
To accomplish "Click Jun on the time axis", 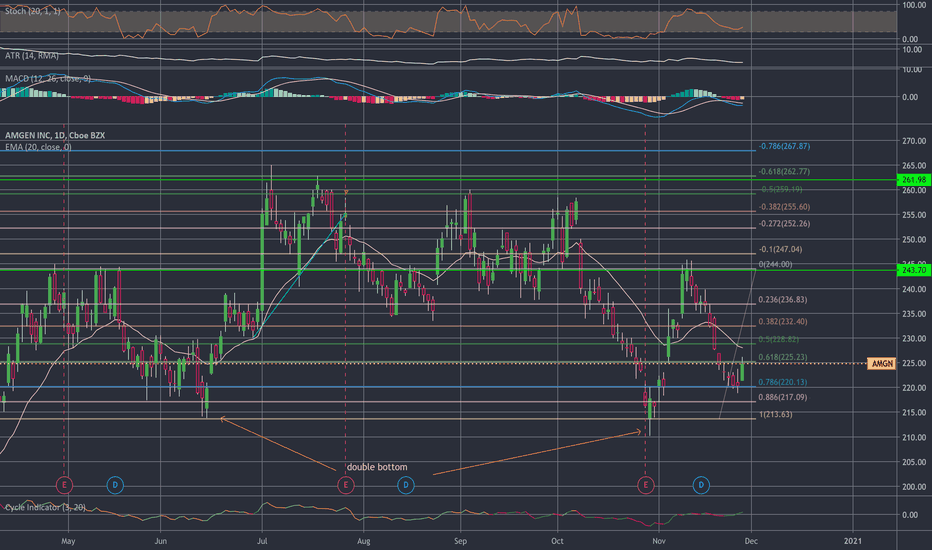I will coord(160,541).
